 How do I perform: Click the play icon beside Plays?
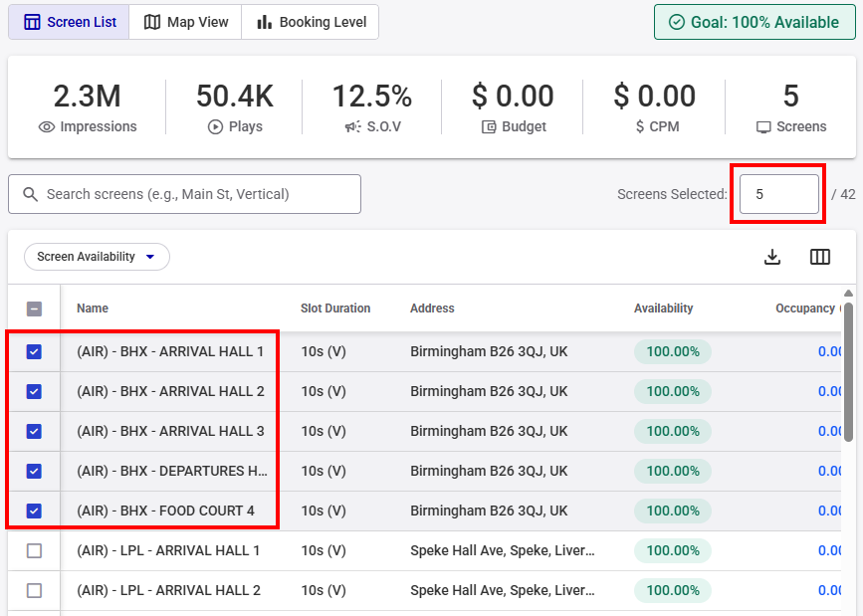[x=215, y=127]
